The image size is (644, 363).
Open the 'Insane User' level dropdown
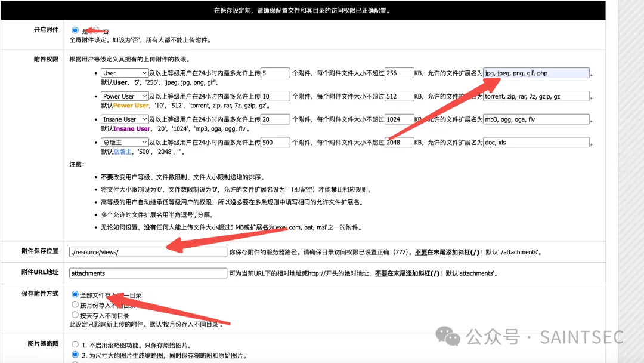125,119
